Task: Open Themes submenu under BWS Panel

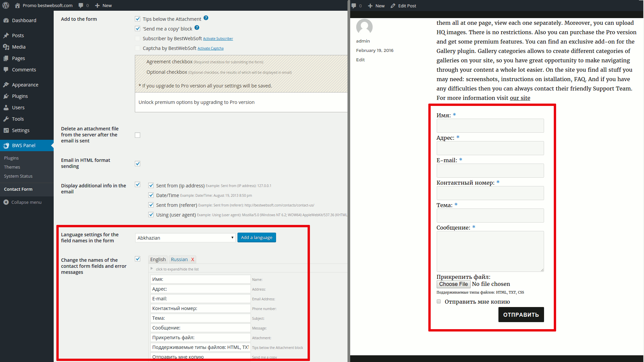Action: click(x=12, y=167)
